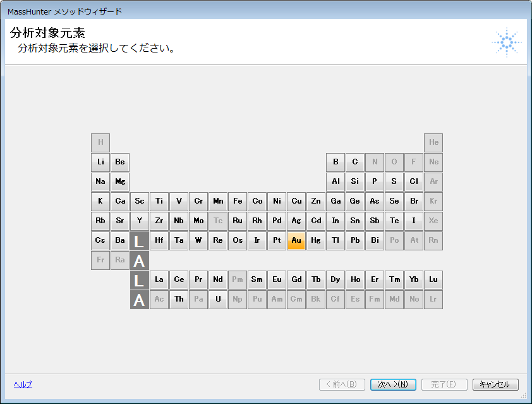Select neodymium (Nd) element
The width and height of the screenshot is (532, 404).
click(218, 280)
